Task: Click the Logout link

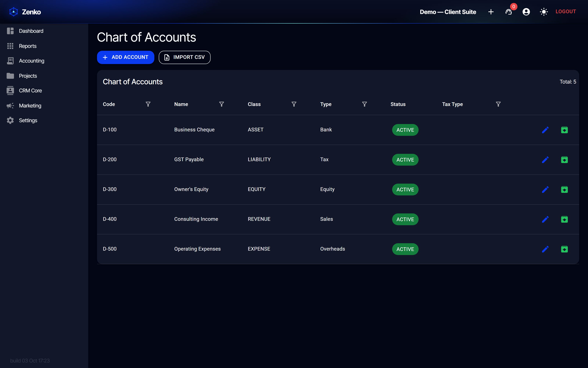Action: [566, 11]
